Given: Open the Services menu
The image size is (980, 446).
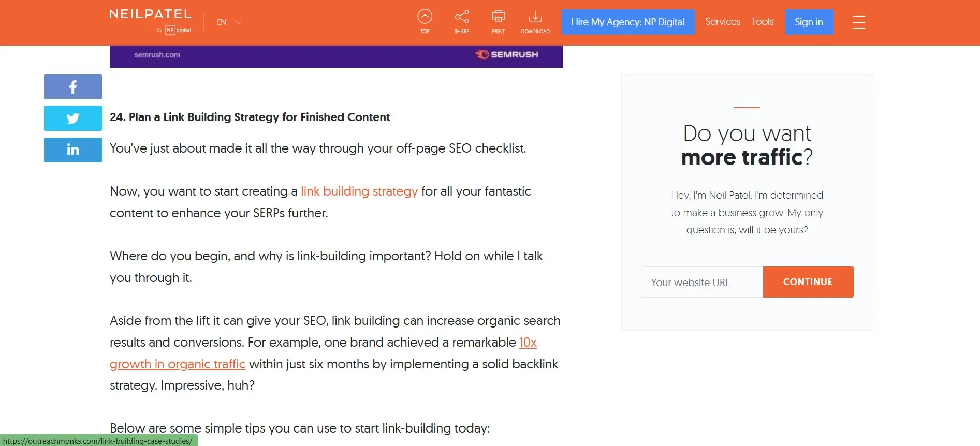Looking at the screenshot, I should click(x=723, y=22).
